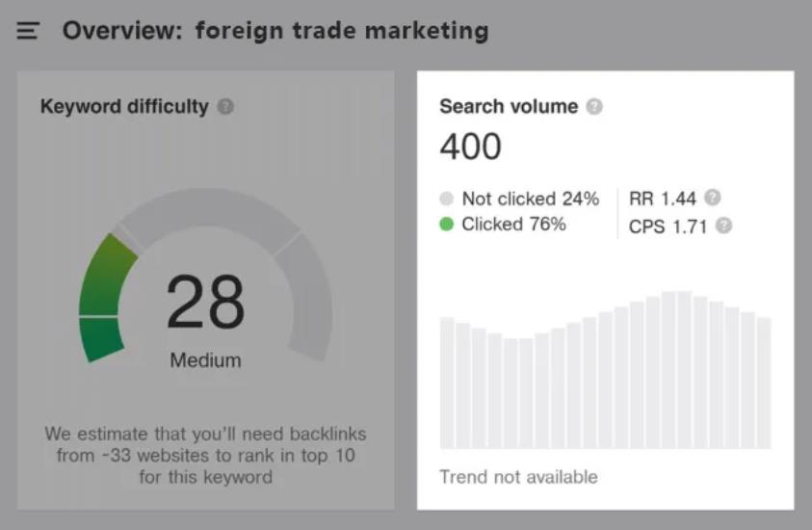Click the backlinks estimate text

205,455
